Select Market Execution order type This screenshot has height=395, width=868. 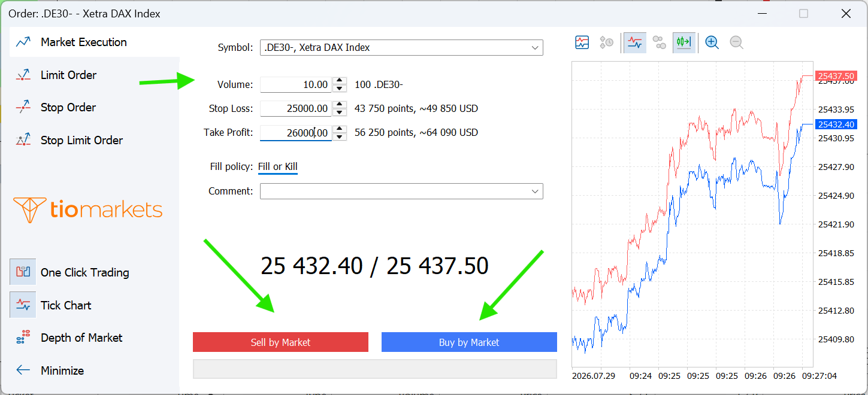[x=95, y=42]
